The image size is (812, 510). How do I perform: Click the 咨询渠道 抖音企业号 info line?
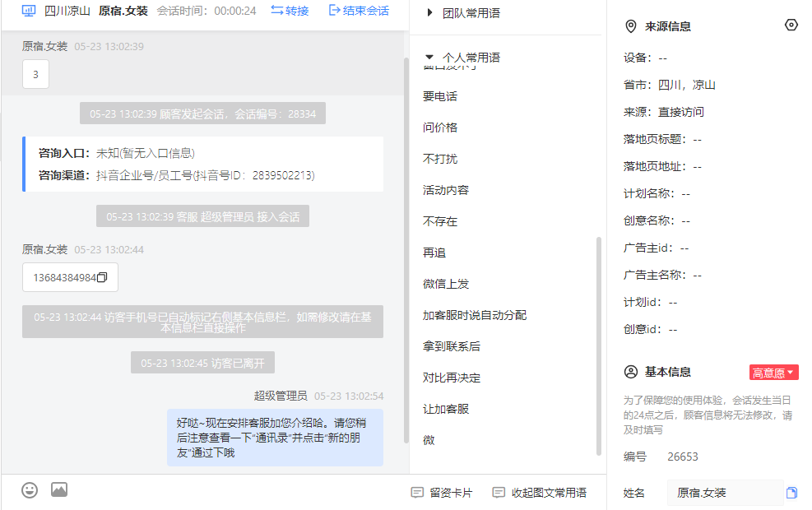[177, 175]
